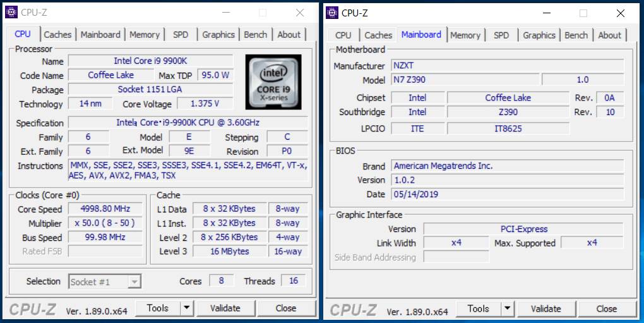Viewport: 644px width, 323px height.
Task: Click the L1 Data value '8 x 32 KBytes'
Action: pyautogui.click(x=229, y=209)
